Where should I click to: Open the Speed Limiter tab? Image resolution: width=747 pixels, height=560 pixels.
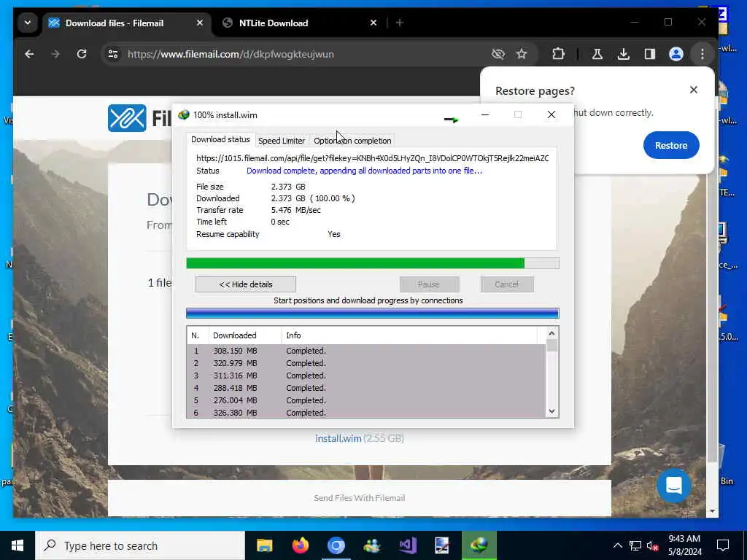click(x=282, y=141)
